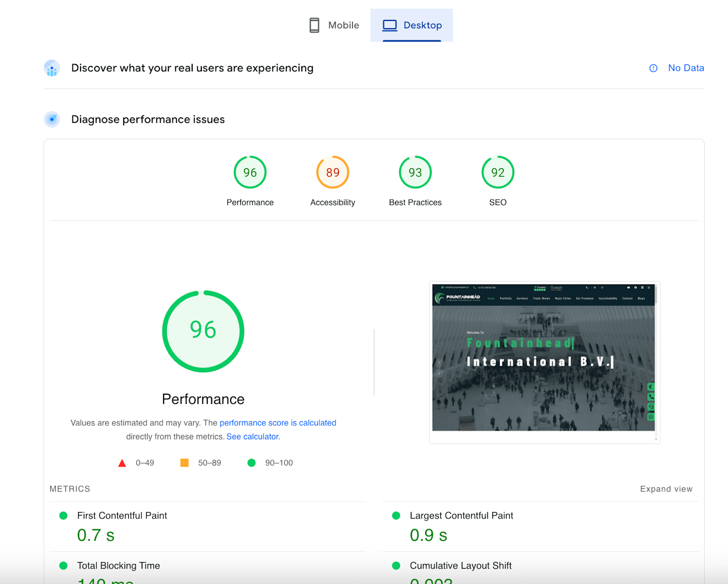Jump to Accessibility score 89 gauge
This screenshot has height=584, width=728.
click(x=333, y=172)
